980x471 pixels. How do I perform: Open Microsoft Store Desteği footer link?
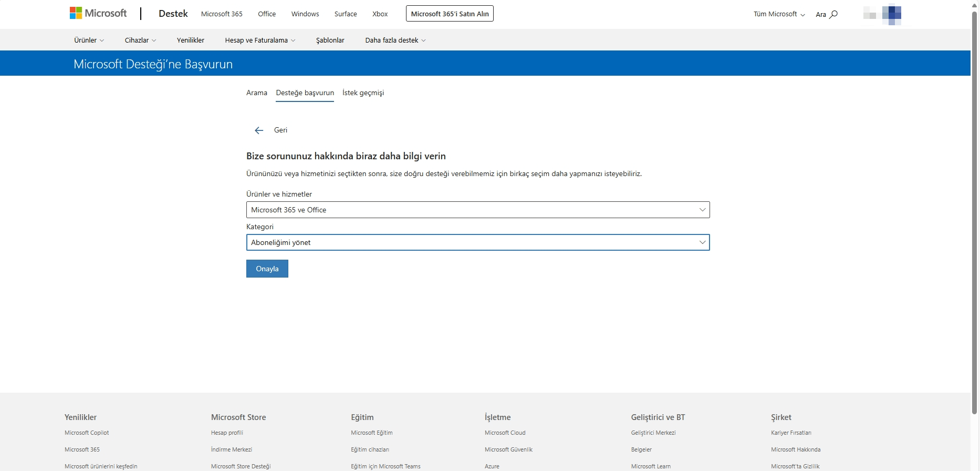(241, 466)
